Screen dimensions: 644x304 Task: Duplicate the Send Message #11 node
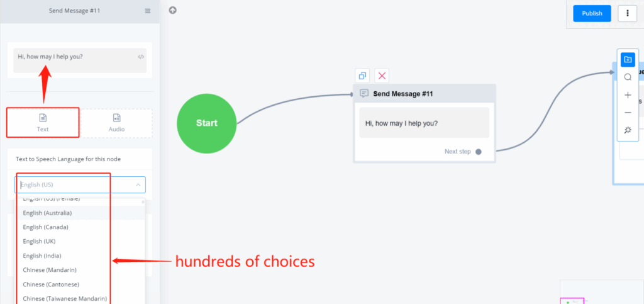tap(362, 76)
